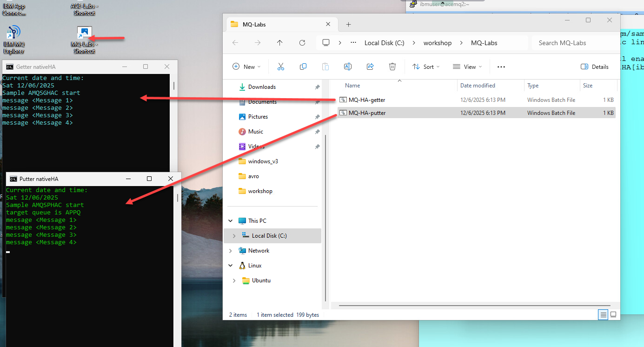Expand the Ubuntu tree node

click(x=234, y=280)
